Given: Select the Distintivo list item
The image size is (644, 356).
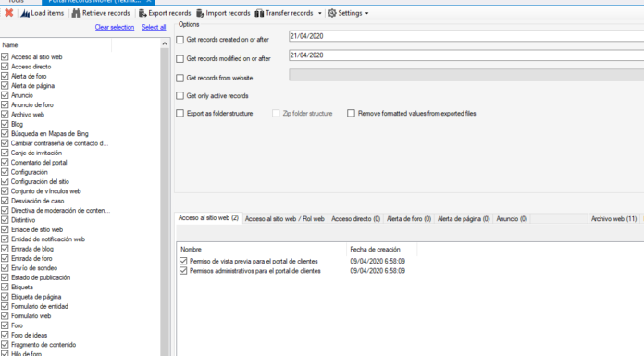Looking at the screenshot, I should [23, 220].
